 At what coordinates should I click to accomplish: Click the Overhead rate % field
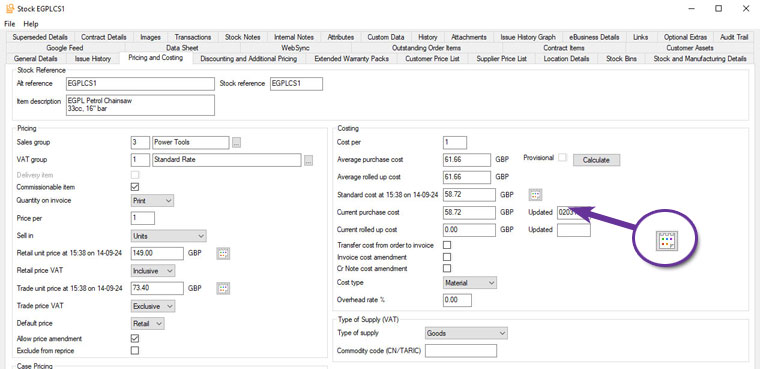coord(457,300)
